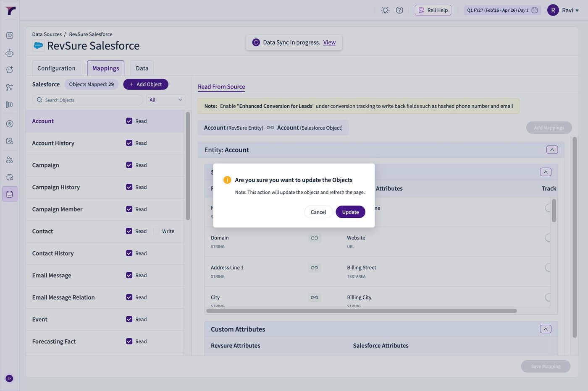
Task: Click the link icon in Address Line 1 row
Action: (315, 268)
